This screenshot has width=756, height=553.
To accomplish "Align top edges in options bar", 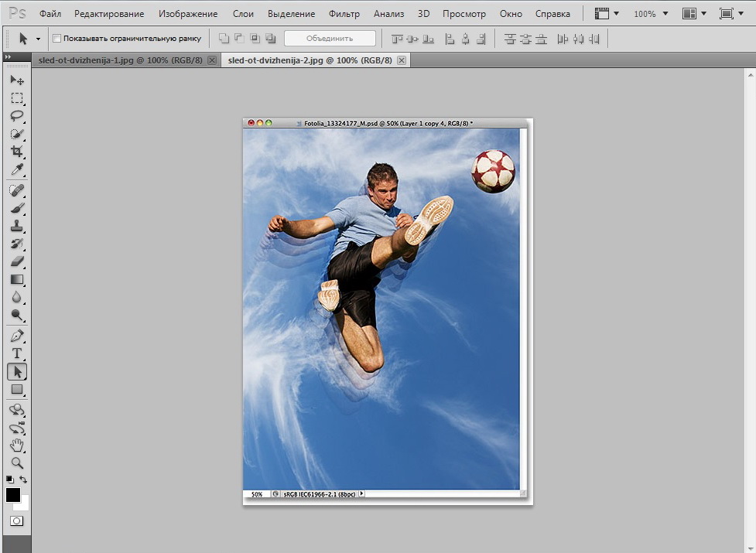I will [x=397, y=39].
